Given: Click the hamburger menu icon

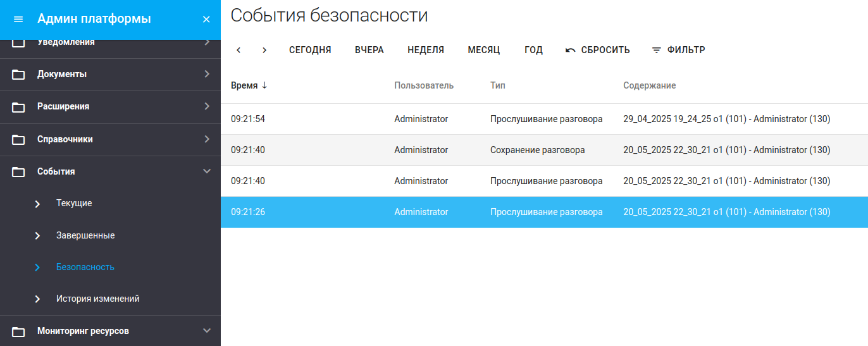Looking at the screenshot, I should 18,19.
